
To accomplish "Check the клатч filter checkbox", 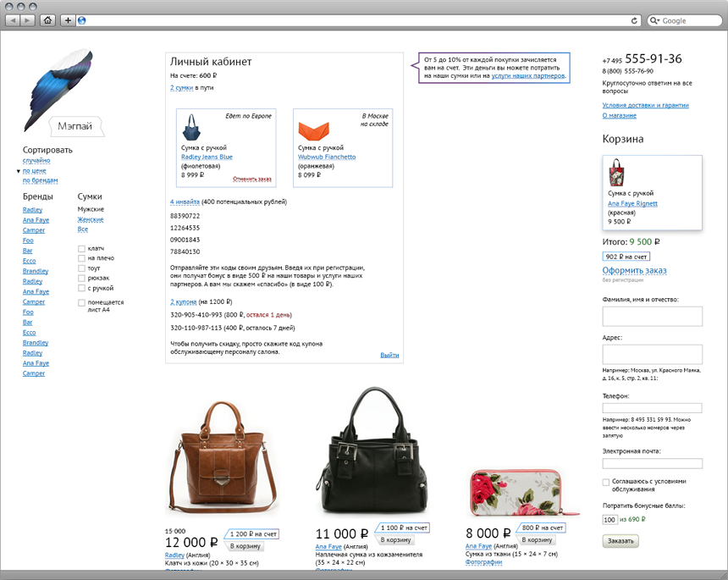I will point(81,248).
